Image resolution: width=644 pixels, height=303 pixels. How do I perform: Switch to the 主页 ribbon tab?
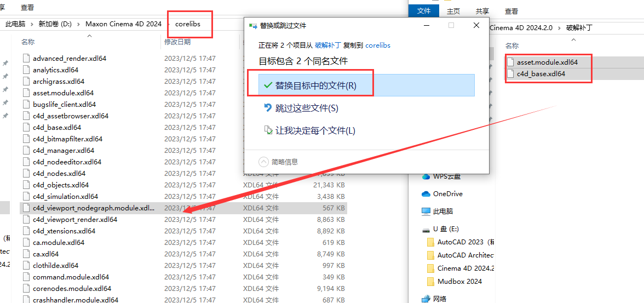(453, 11)
